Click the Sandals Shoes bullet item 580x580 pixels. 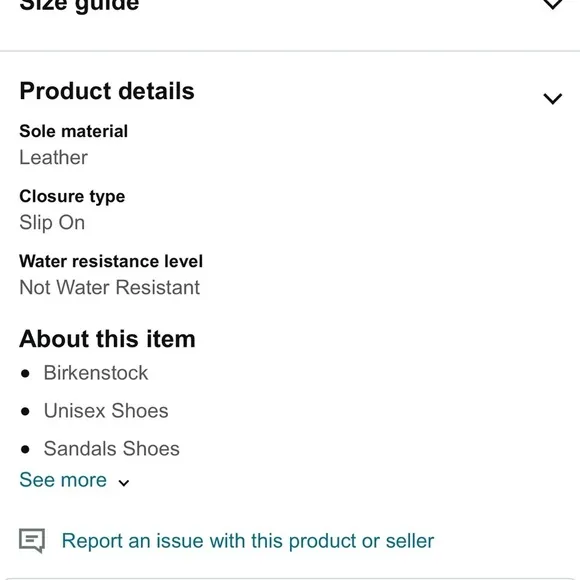[x=112, y=449]
